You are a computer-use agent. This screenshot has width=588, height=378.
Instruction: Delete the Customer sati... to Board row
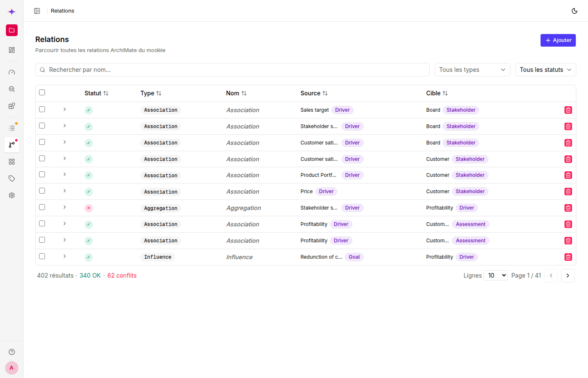point(568,143)
